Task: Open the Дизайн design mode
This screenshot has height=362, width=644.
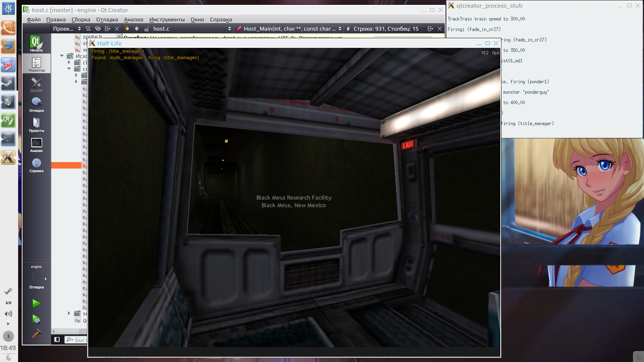Action: pyautogui.click(x=36, y=84)
